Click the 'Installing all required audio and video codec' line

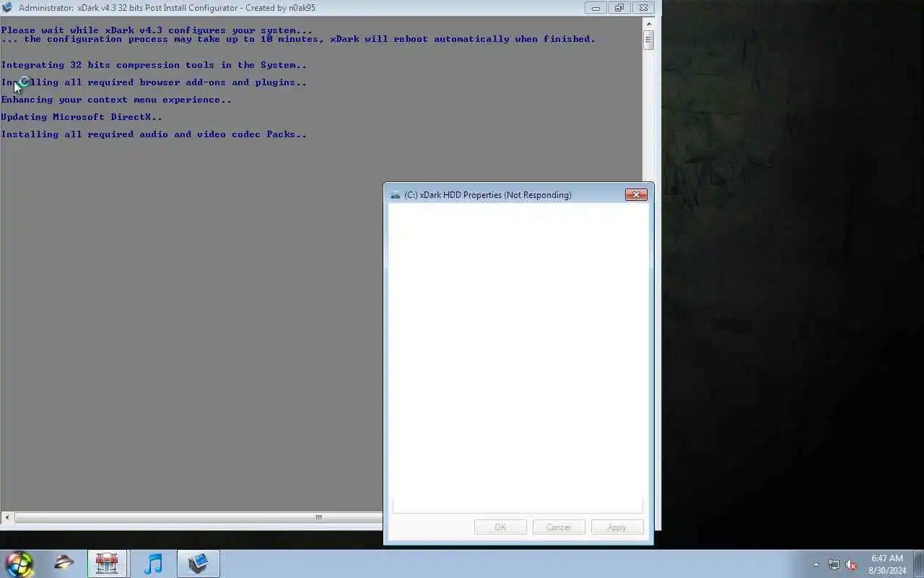click(154, 134)
